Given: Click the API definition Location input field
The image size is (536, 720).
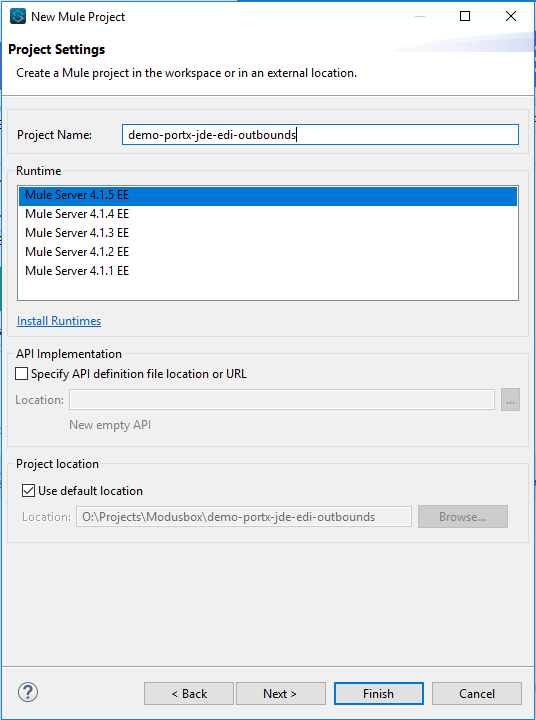Looking at the screenshot, I should pyautogui.click(x=282, y=399).
